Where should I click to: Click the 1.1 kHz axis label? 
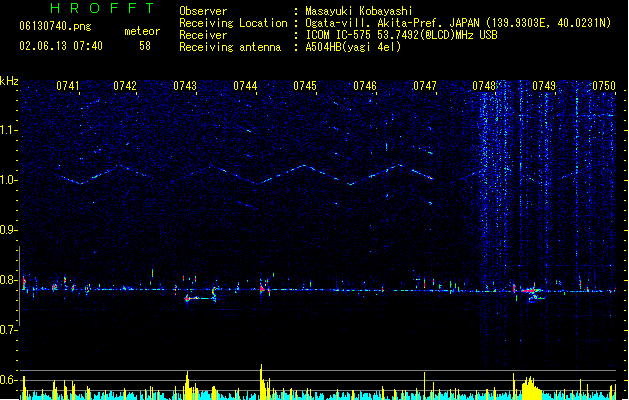pos(9,130)
